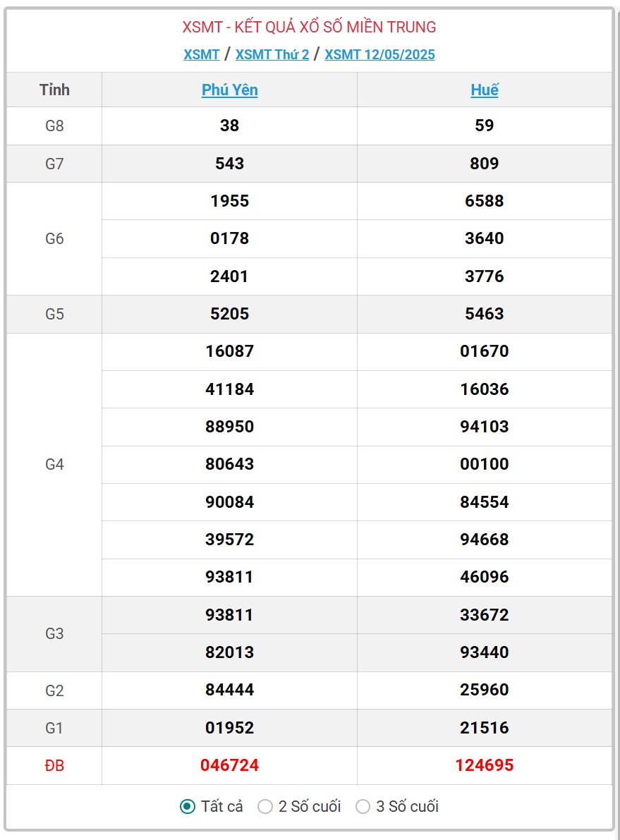
Task: Select the "2 Số cuối" radio option
Action: [x=265, y=806]
